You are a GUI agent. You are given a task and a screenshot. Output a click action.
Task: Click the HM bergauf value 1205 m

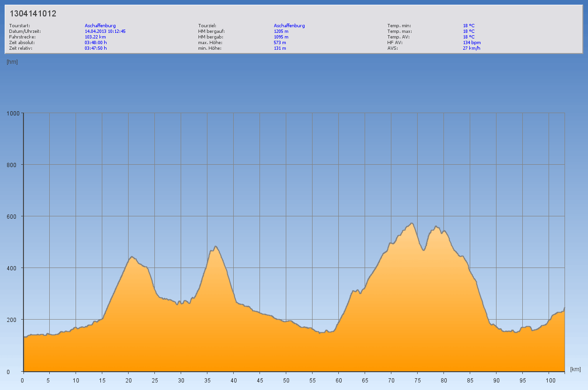[x=281, y=31]
